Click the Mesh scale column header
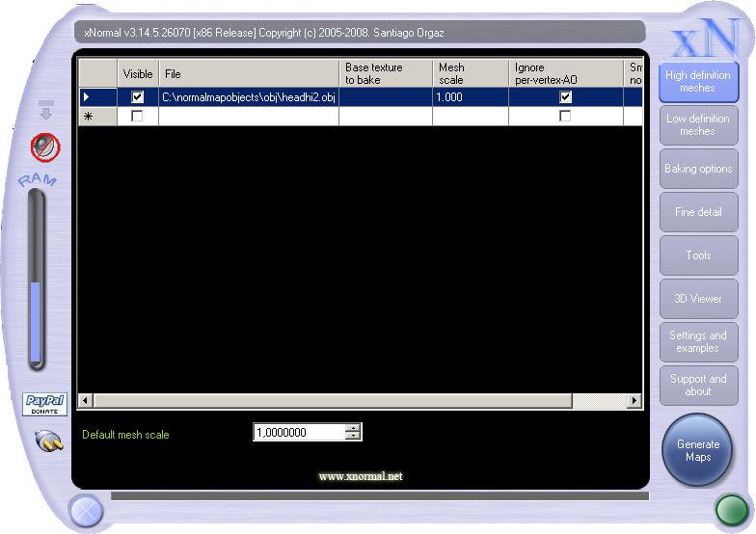This screenshot has height=534, width=756. pos(471,73)
